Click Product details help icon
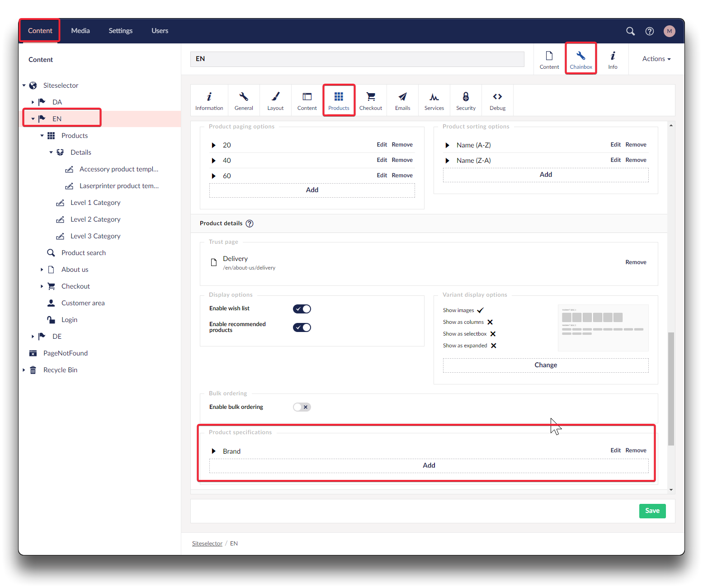703x588 pixels. [x=250, y=223]
